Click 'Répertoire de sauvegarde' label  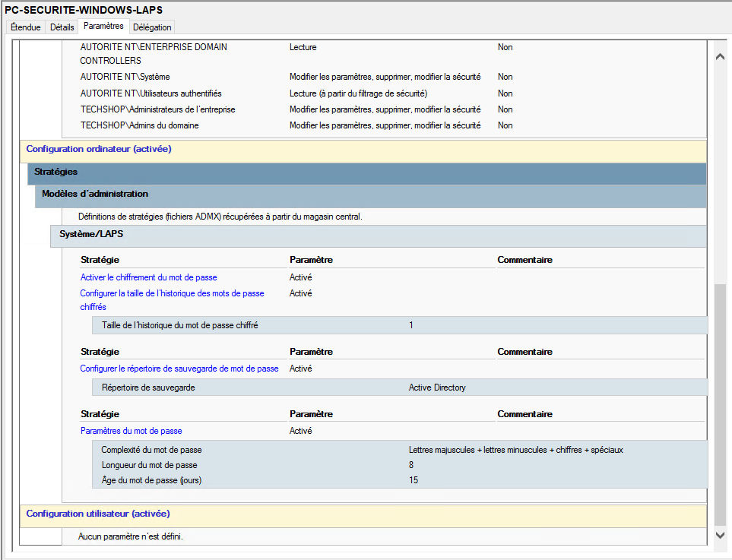point(148,388)
